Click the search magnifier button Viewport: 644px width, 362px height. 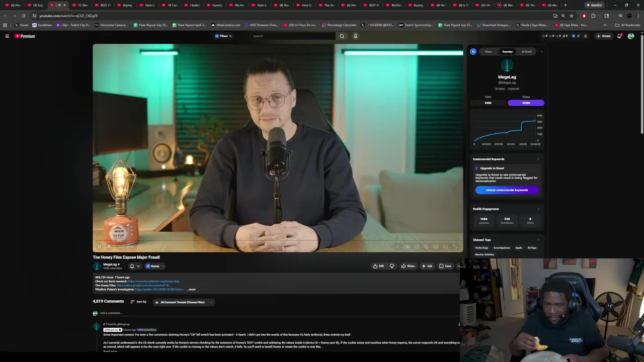tap(342, 36)
